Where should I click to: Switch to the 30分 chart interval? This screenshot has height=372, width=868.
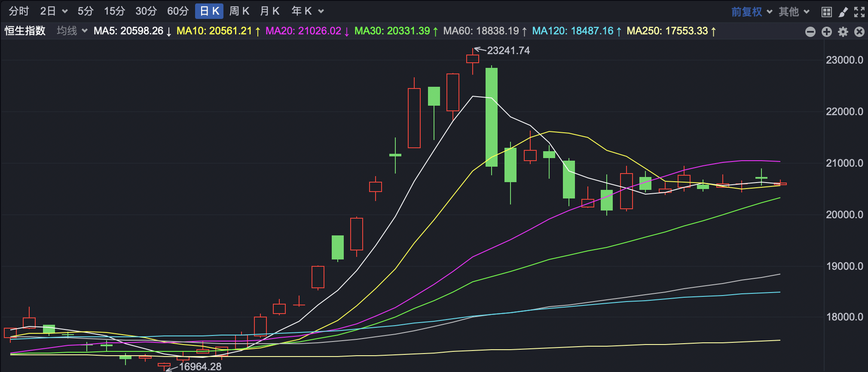coord(146,11)
